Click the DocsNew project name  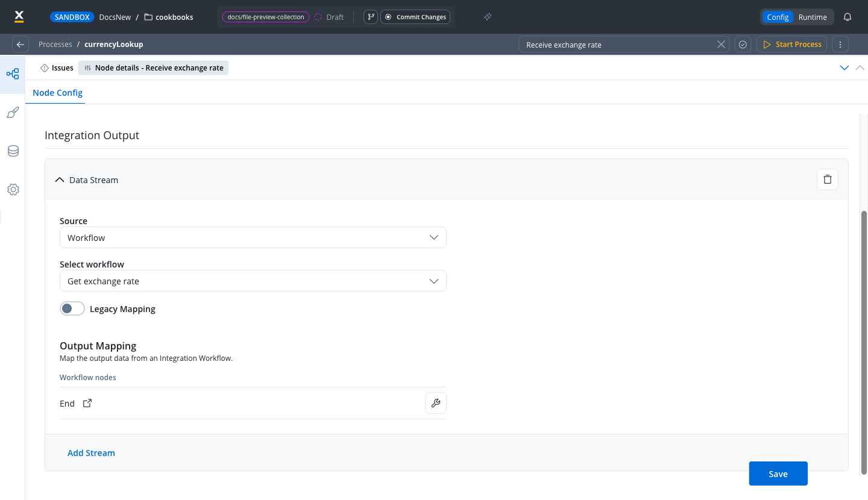pyautogui.click(x=115, y=17)
